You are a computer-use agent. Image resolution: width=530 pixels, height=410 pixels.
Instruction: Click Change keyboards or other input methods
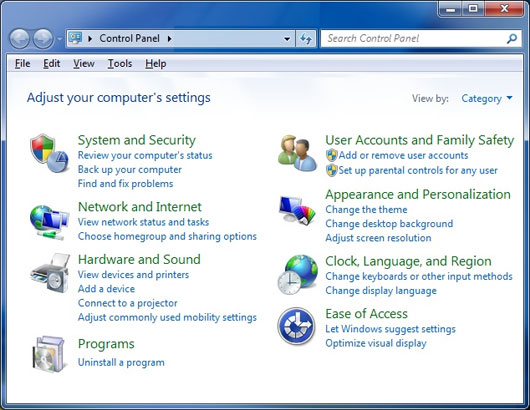(x=418, y=276)
